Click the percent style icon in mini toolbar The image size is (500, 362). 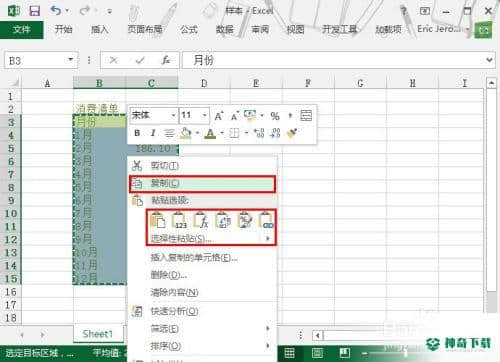(275, 116)
